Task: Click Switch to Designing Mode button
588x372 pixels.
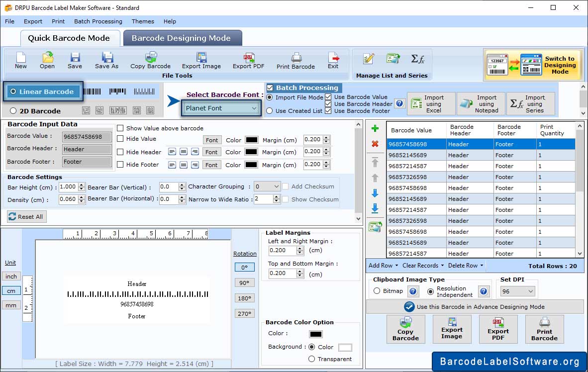Action: click(532, 65)
